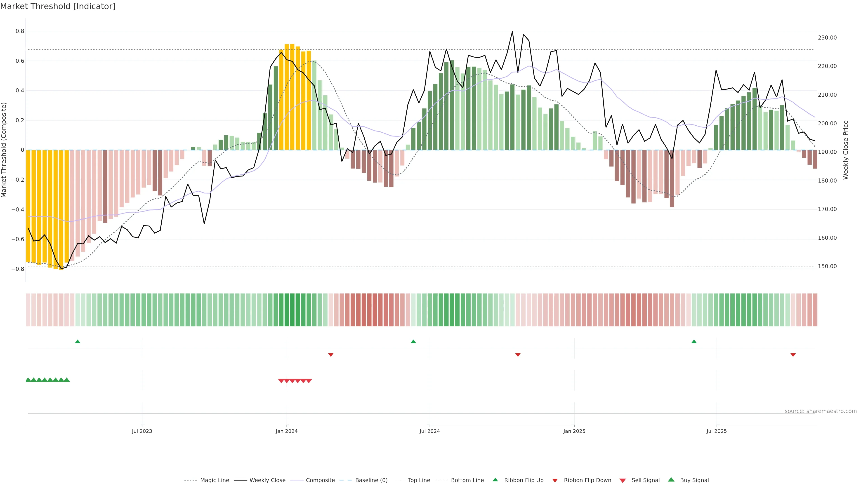The height and width of the screenshot is (488, 868).
Task: Click the Market Threshold [Indicator] title
Action: point(58,6)
